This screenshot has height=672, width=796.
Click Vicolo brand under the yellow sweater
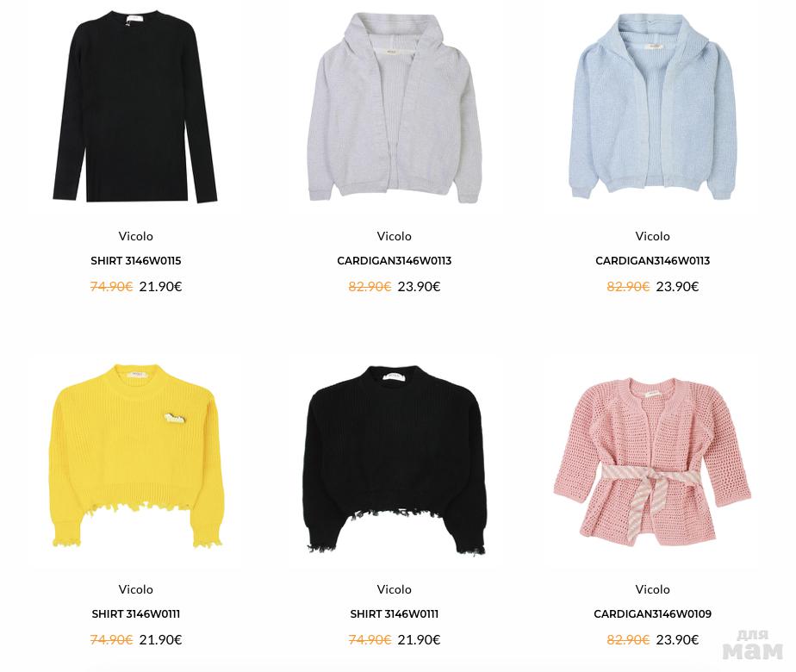(135, 589)
